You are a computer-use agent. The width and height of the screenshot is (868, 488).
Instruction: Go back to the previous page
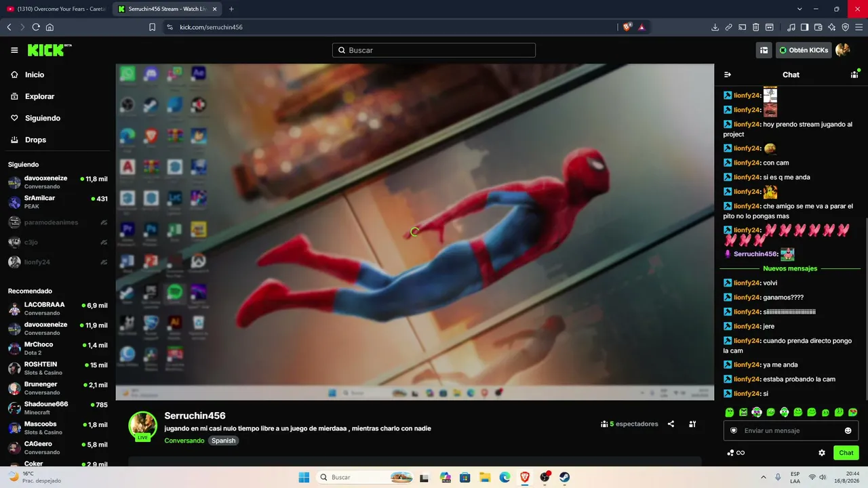(x=9, y=27)
